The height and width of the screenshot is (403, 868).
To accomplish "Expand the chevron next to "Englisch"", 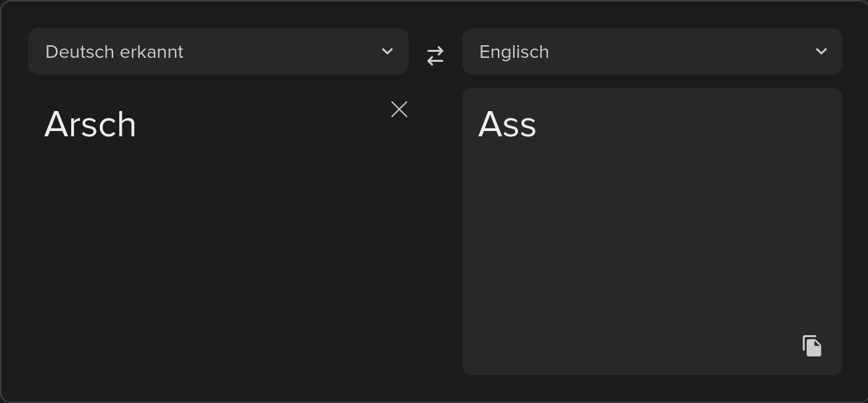I will [x=821, y=51].
